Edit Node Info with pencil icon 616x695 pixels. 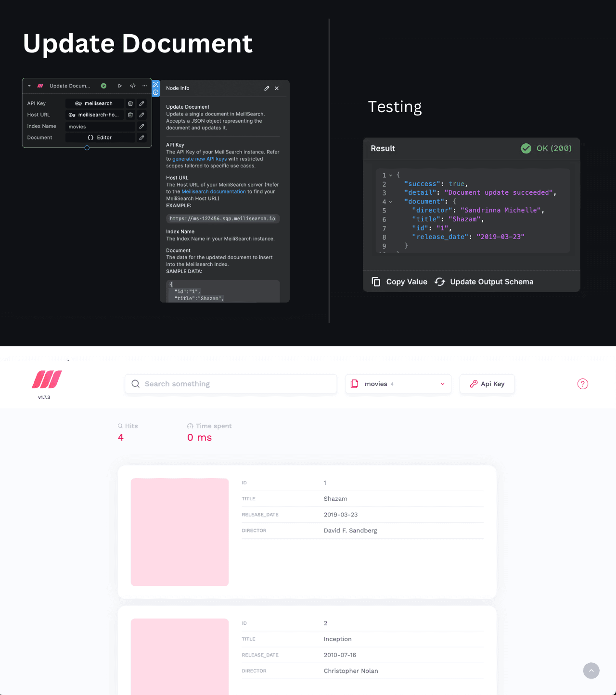267,88
